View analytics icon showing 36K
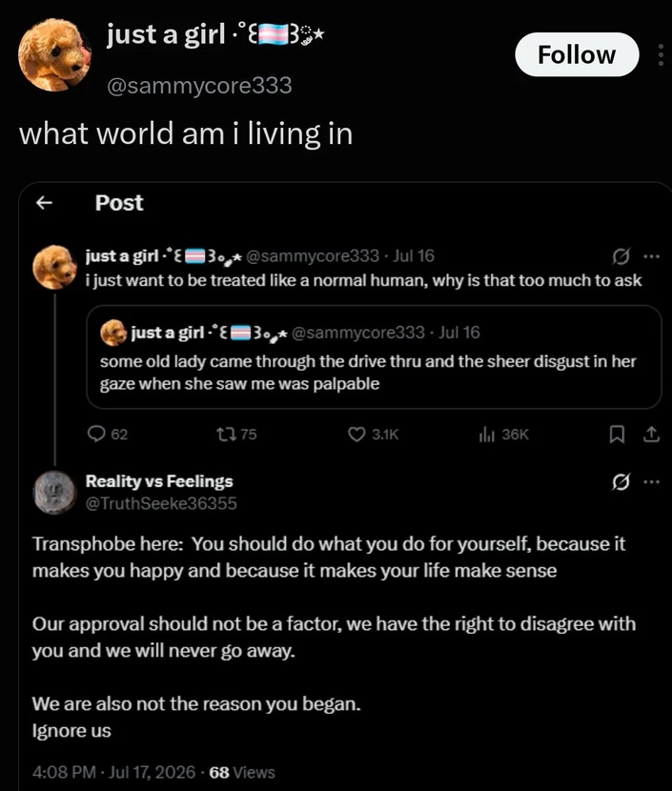The image size is (672, 791). tap(486, 435)
